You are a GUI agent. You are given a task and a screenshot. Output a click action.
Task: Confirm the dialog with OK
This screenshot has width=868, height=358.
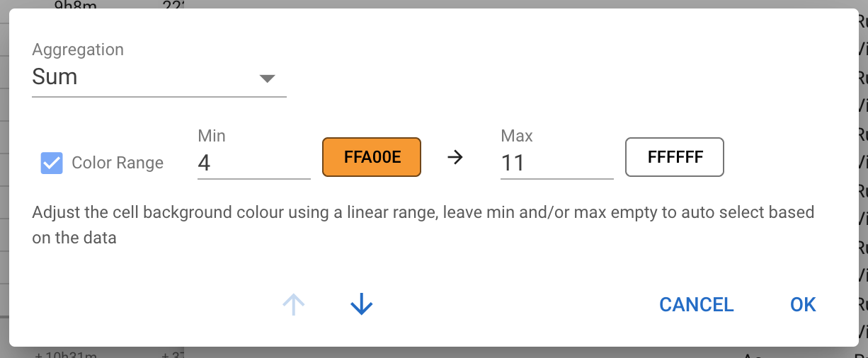pyautogui.click(x=803, y=305)
